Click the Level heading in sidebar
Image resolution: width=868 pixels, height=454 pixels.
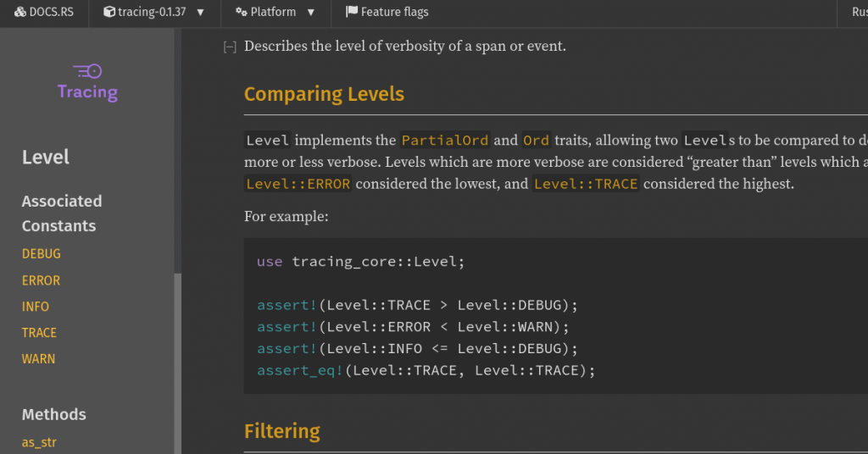46,157
